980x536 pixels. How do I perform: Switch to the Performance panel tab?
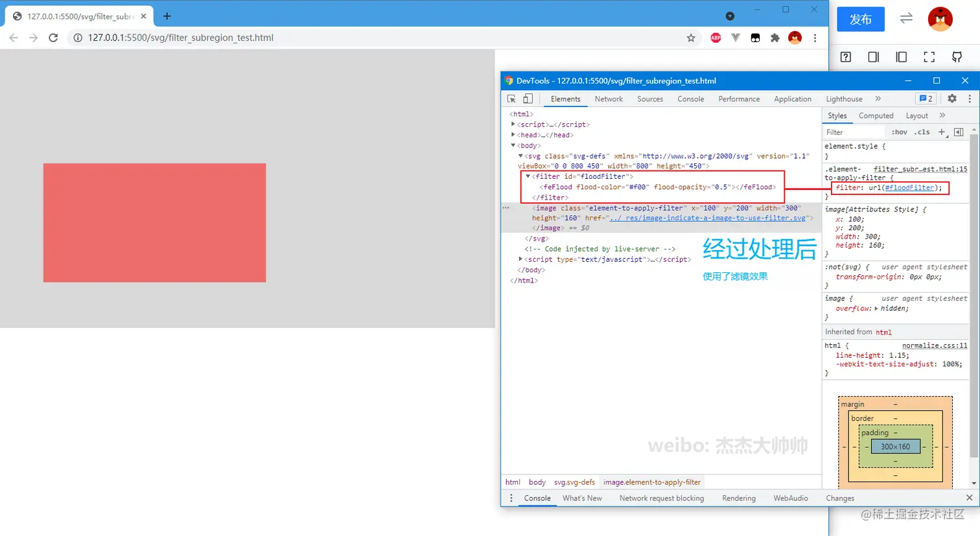point(739,99)
